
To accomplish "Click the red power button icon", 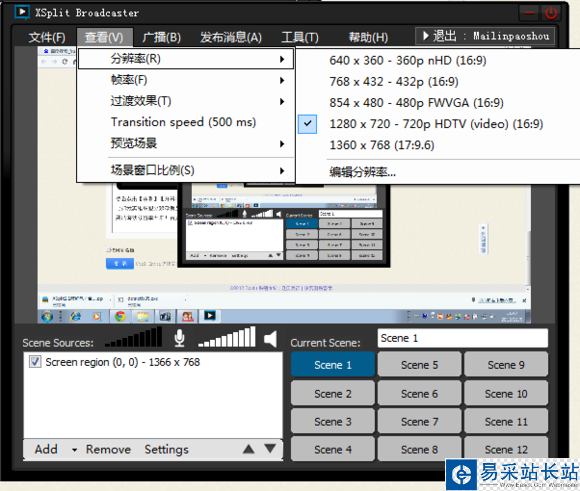I will tap(551, 13).
